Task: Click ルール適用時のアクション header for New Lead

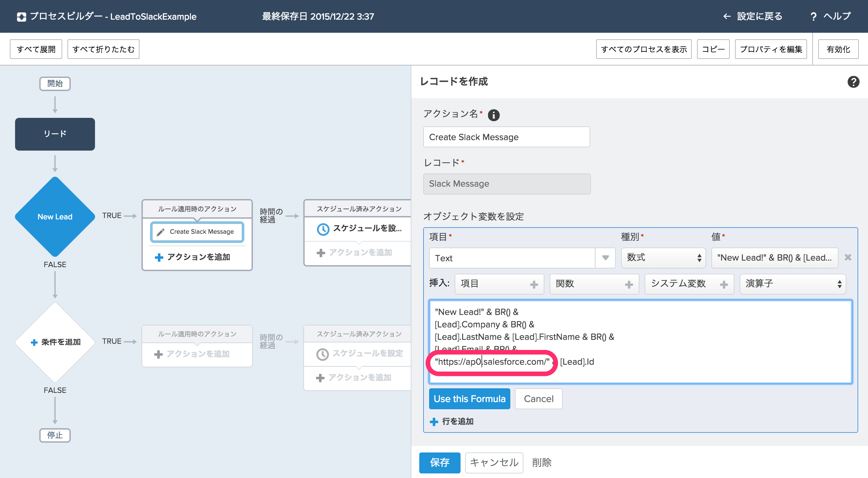Action: (197, 209)
